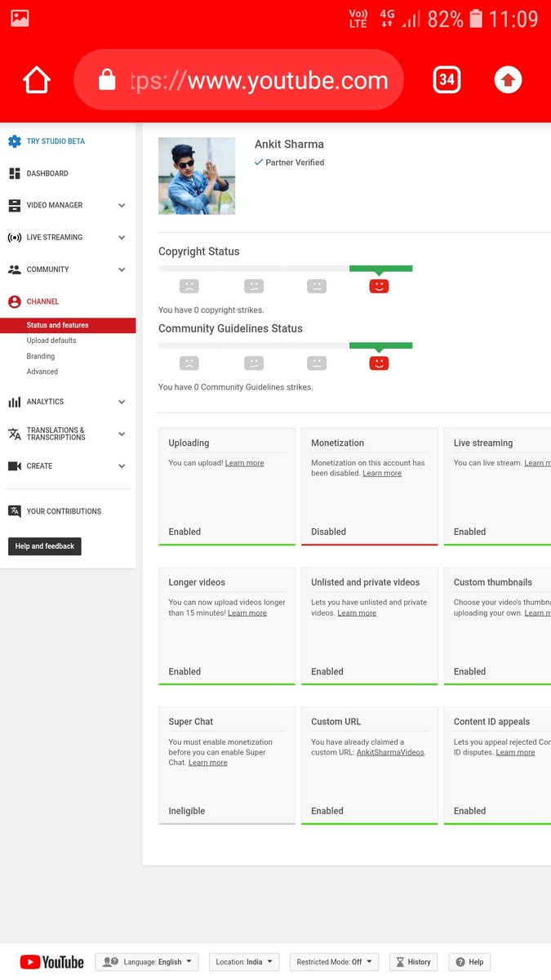Expand the Video Manager section
Screen dimensions: 551x980
[x=122, y=206]
